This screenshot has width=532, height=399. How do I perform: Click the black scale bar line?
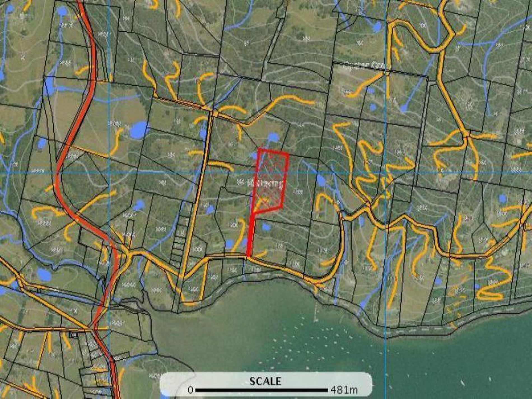pos(262,389)
